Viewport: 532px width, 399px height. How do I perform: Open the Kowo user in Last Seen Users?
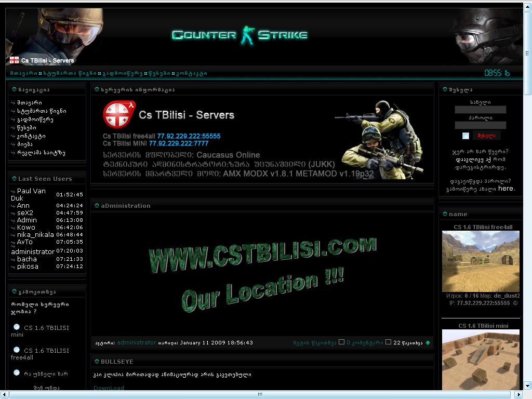click(x=26, y=228)
